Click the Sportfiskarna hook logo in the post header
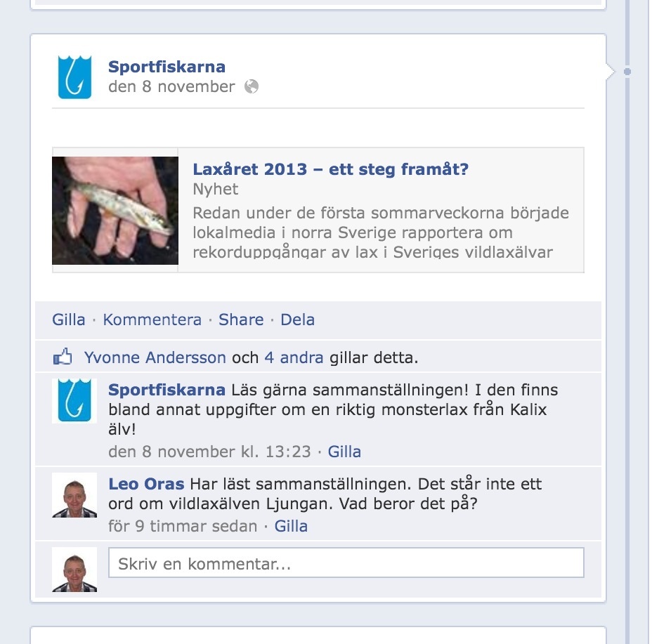 pyautogui.click(x=74, y=77)
